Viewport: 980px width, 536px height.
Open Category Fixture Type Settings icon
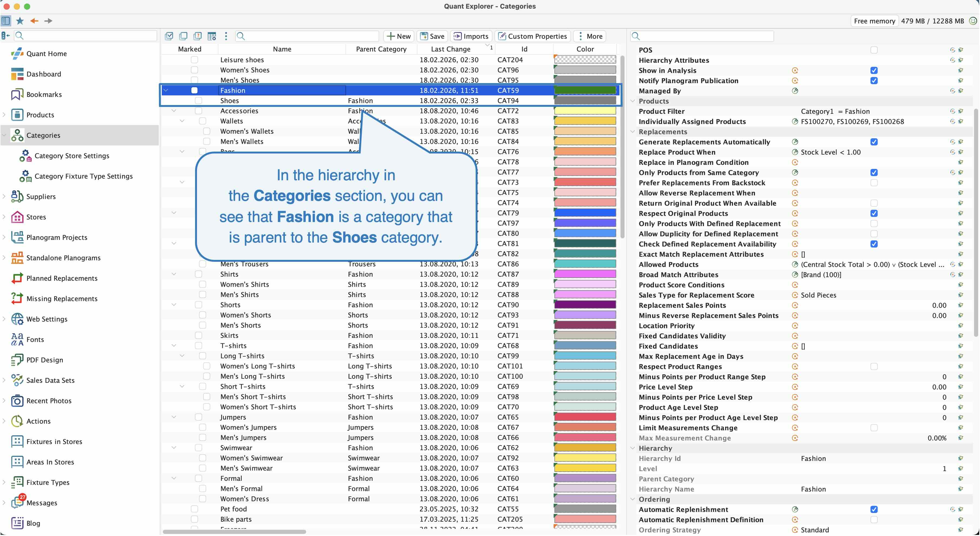tap(25, 176)
